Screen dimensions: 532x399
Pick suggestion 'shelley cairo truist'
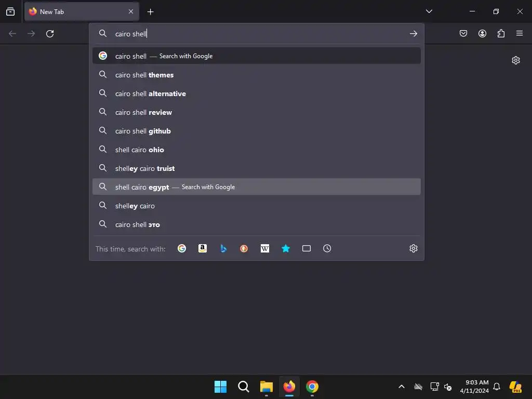point(257,168)
